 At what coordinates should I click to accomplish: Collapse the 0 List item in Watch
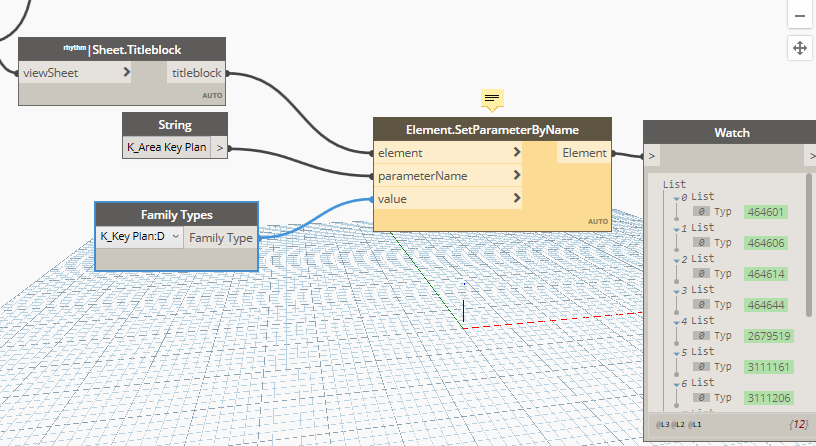click(677, 198)
